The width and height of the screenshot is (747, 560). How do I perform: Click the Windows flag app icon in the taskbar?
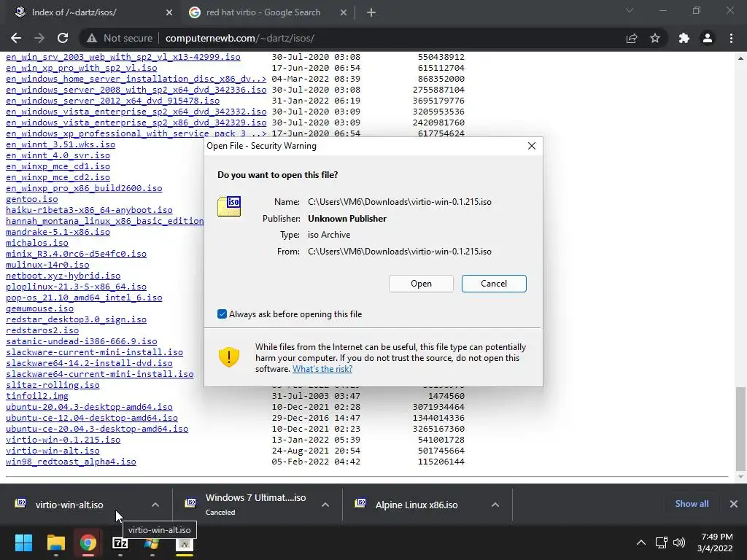152,542
